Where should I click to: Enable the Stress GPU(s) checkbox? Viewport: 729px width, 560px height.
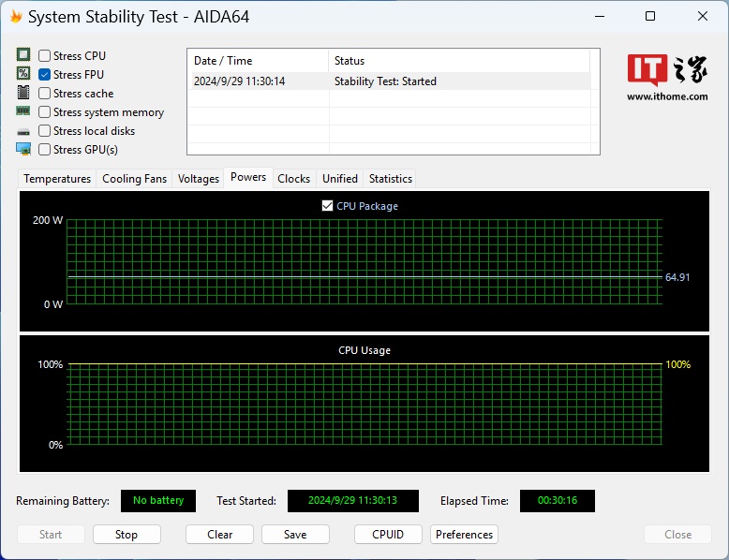click(45, 150)
